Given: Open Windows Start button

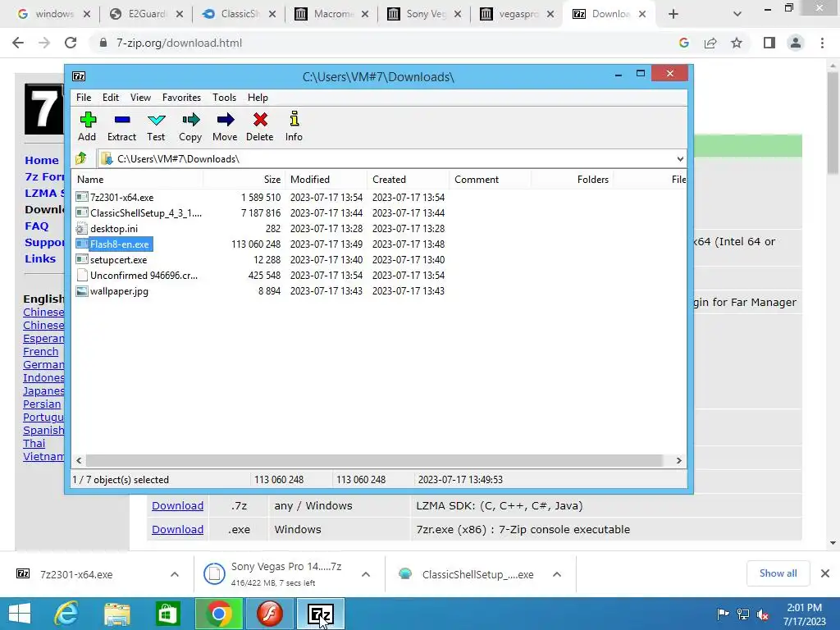Looking at the screenshot, I should (20, 614).
